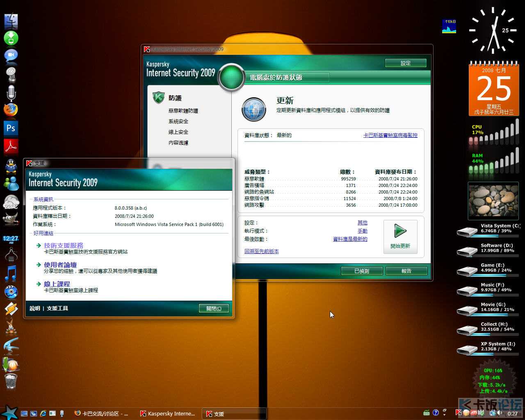The height and width of the screenshot is (420, 525).
Task: Click the 資料庫是最新的 link
Action: tap(350, 239)
